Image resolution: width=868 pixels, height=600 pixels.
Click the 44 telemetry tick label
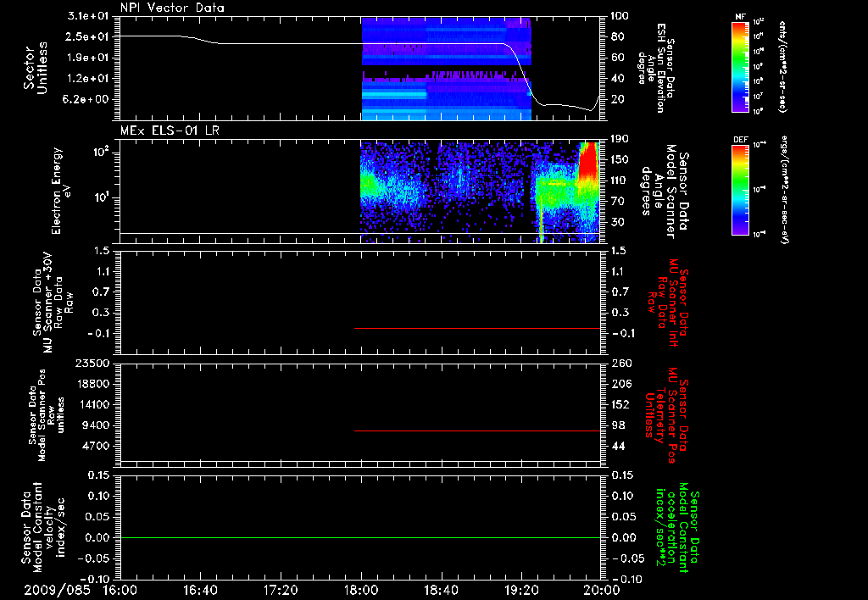pyautogui.click(x=619, y=446)
